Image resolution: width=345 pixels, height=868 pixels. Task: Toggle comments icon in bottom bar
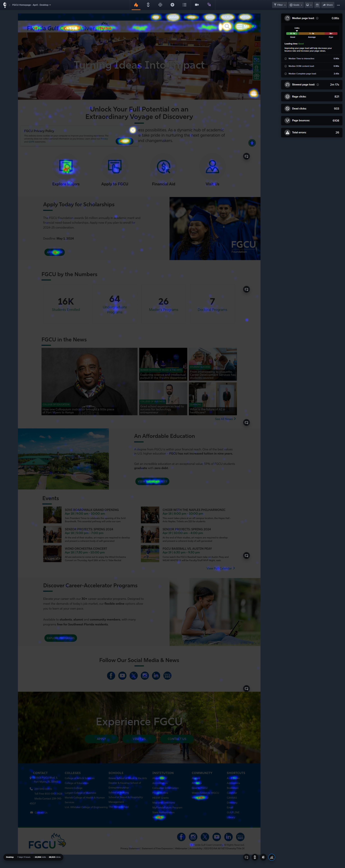[x=246, y=857]
